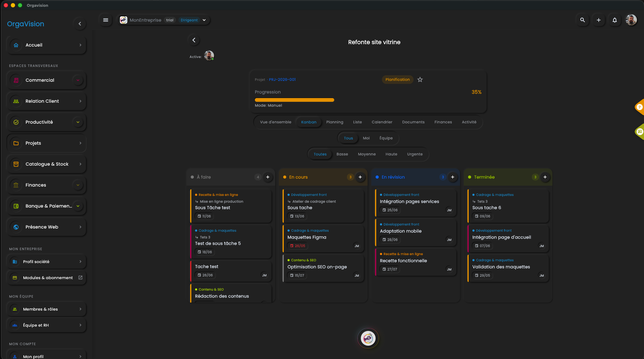Select Toutes priority filter
Screen dimensions: 644x359
(320, 154)
